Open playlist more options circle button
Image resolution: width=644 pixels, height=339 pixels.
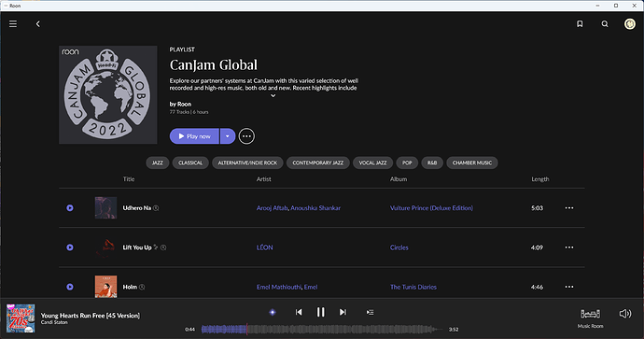coord(246,136)
